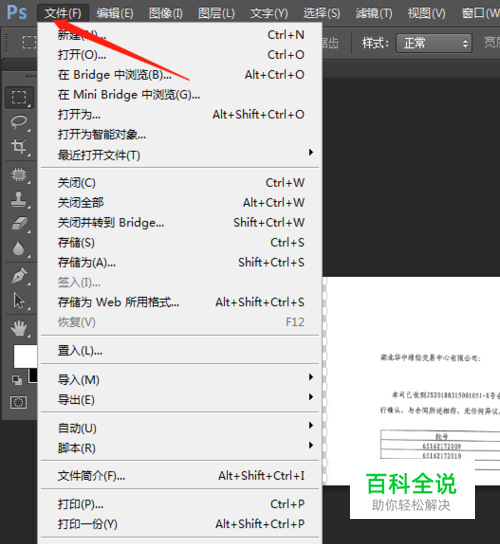500x544 pixels.
Task: Choose 打开为智能对象...
Action: coord(180,134)
